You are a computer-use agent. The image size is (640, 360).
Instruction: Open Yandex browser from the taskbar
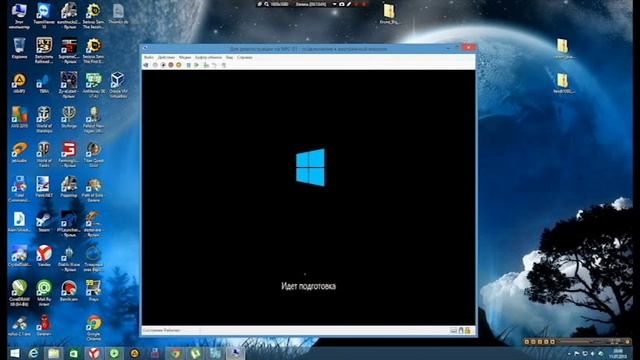click(x=94, y=353)
